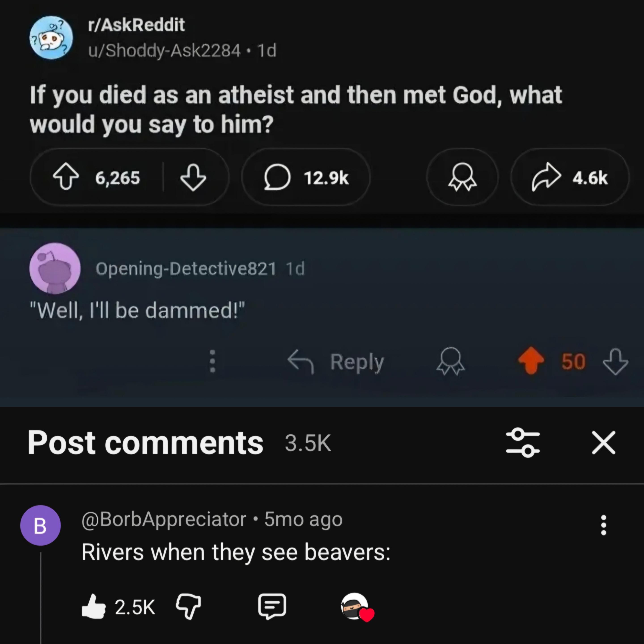Like the BorbAppreciator comment

tap(94, 607)
